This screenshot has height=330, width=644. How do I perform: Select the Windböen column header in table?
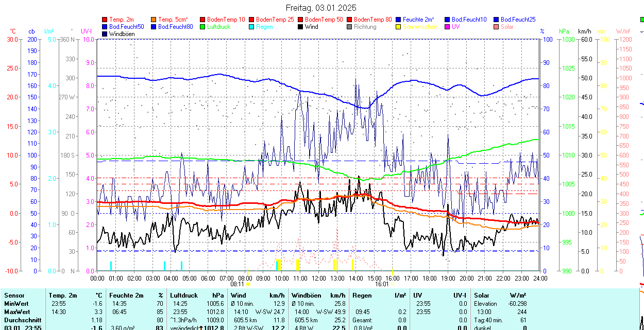coord(306,296)
